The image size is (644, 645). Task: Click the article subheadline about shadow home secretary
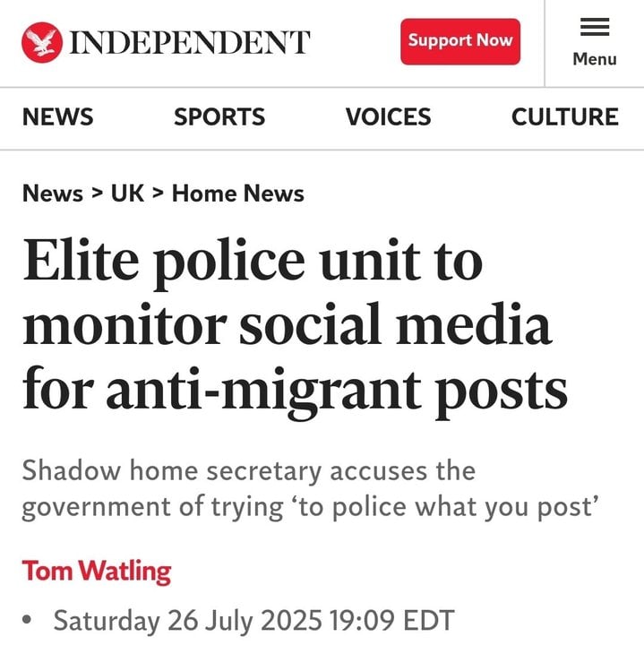pos(311,489)
